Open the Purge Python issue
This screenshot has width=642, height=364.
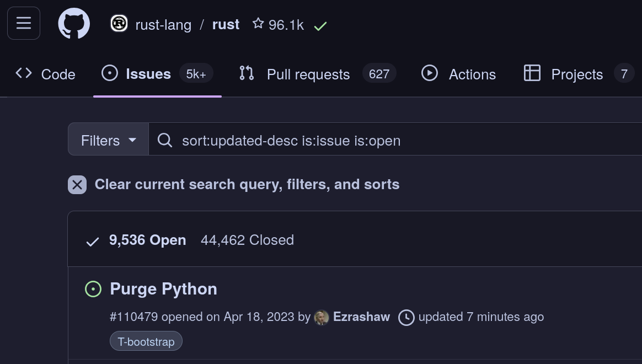[x=163, y=289]
